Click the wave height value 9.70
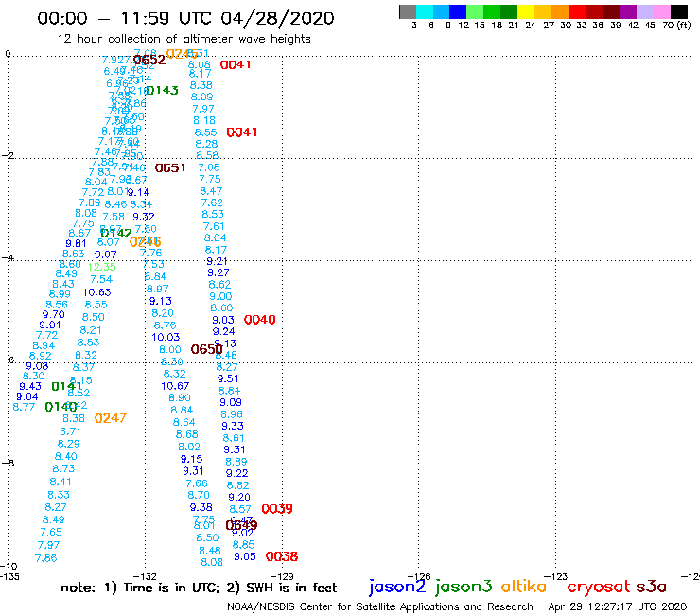This screenshot has width=700, height=615. 54,314
